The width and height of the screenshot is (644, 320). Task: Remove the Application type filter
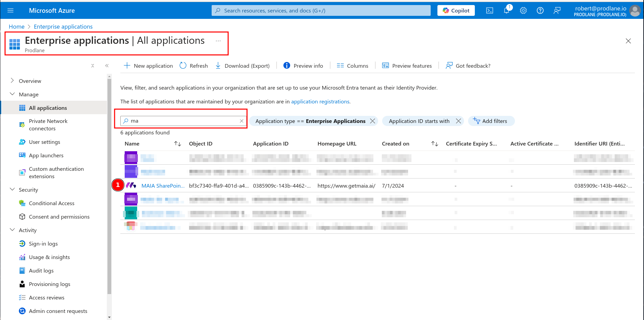click(x=372, y=121)
